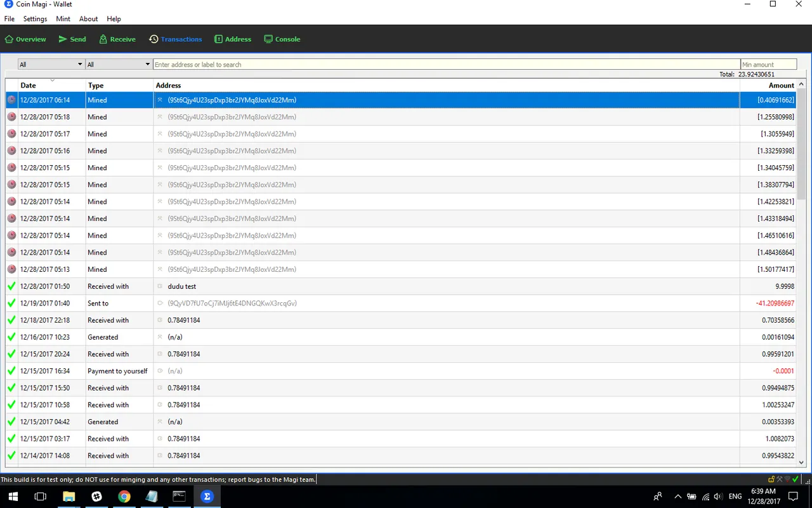Viewport: 812px width, 508px height.
Task: Sort transactions by Date column
Action: tap(52, 85)
